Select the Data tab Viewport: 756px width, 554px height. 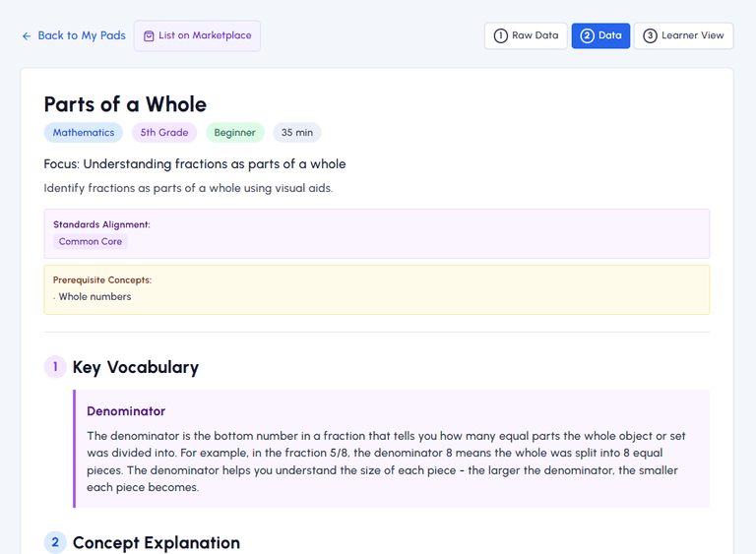pos(600,35)
